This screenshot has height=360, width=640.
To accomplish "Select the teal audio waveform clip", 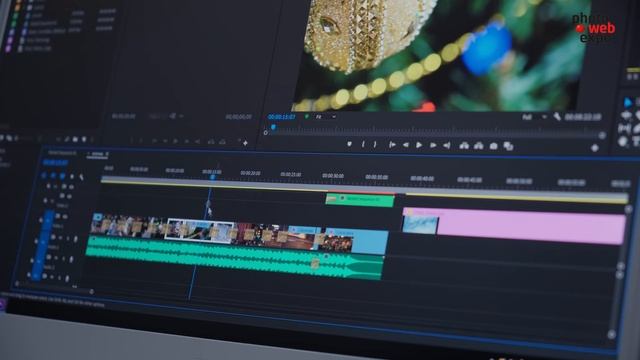I will pyautogui.click(x=235, y=258).
